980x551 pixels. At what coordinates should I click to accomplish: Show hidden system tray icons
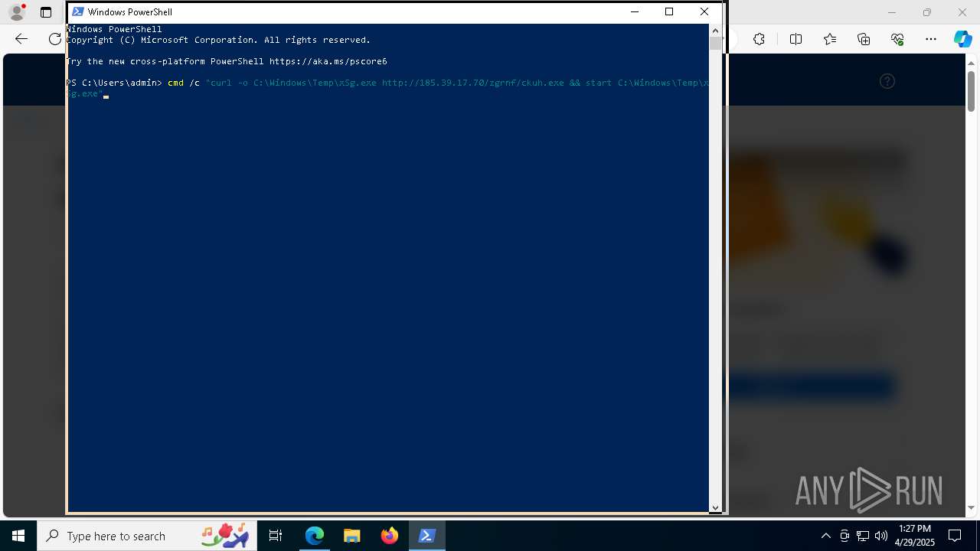tap(825, 536)
